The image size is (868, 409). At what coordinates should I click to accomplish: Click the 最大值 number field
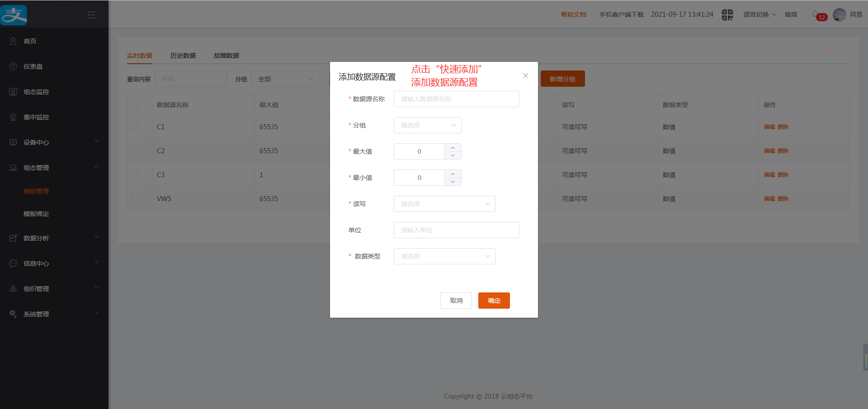419,151
